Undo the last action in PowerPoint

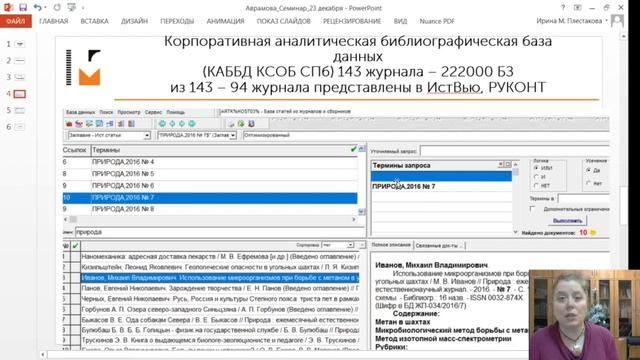coord(38,7)
